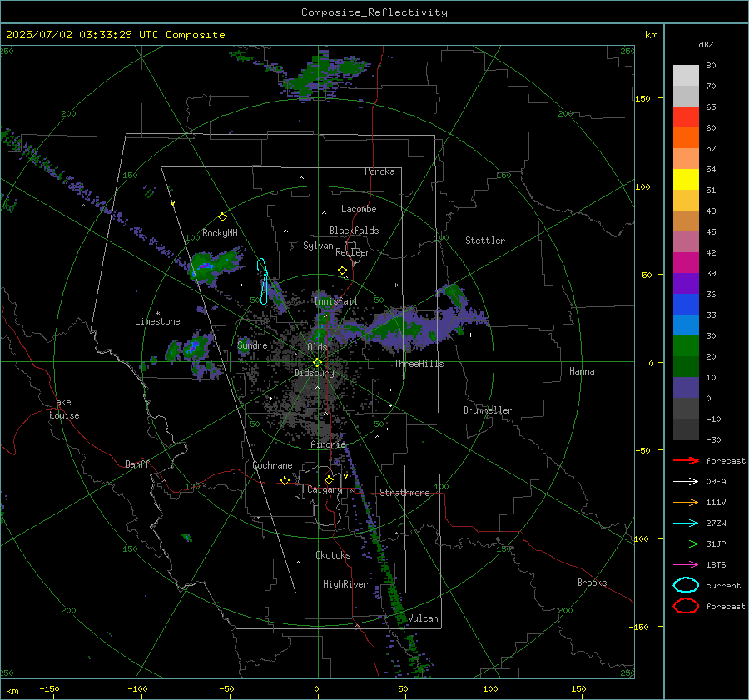Click the RedDeer city label
Image resolution: width=749 pixels, height=700 pixels.
pos(353,252)
